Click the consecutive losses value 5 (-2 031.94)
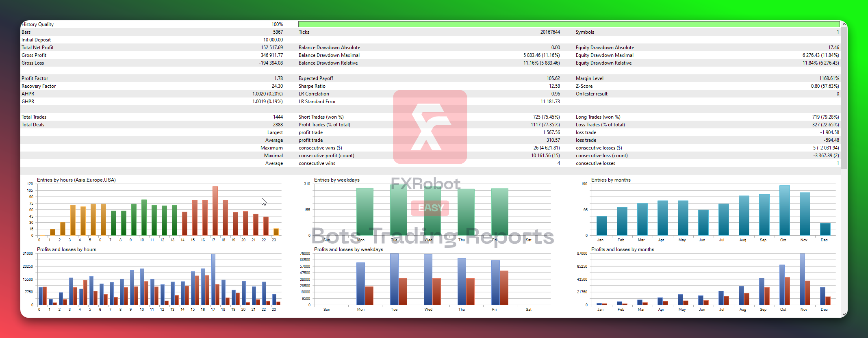 (826, 148)
